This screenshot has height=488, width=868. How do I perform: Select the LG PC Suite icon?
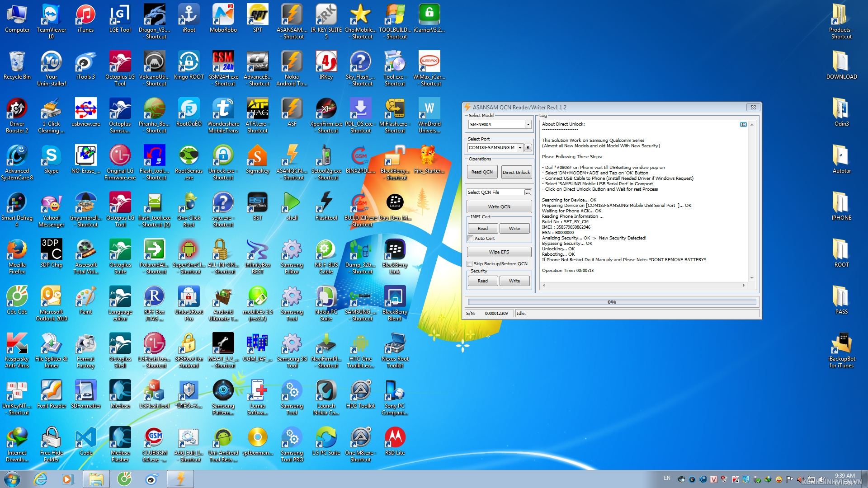pos(326,441)
